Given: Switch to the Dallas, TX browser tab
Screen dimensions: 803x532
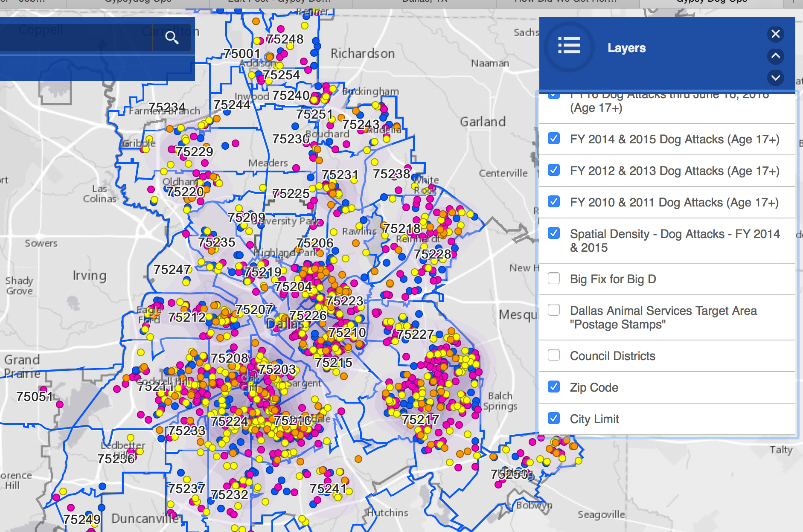Looking at the screenshot, I should pos(425,2).
